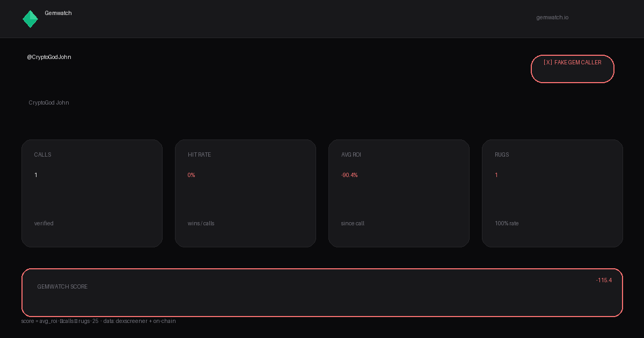Select the RUGS card heading
The height and width of the screenshot is (338, 644).
click(502, 155)
